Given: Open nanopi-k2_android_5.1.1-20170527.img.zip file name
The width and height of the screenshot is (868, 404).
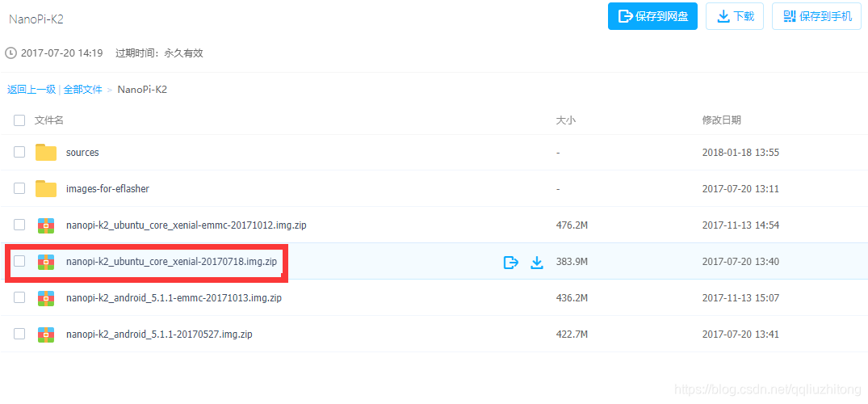Looking at the screenshot, I should click(159, 335).
